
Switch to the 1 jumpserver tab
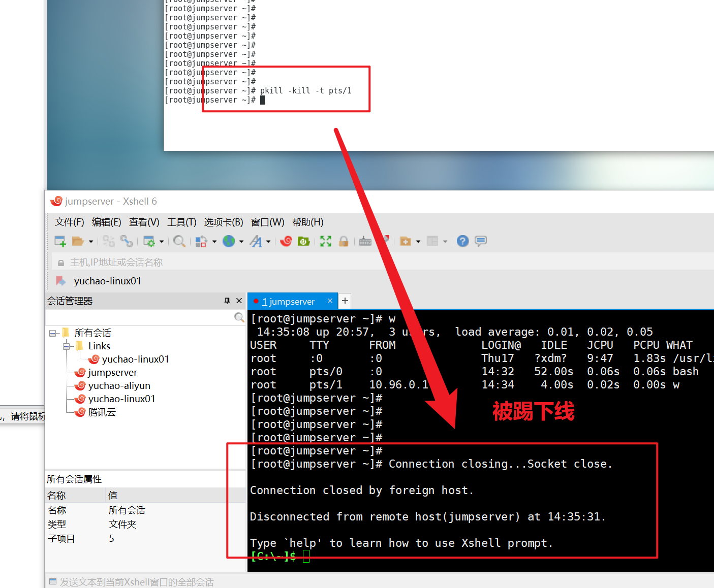point(288,302)
